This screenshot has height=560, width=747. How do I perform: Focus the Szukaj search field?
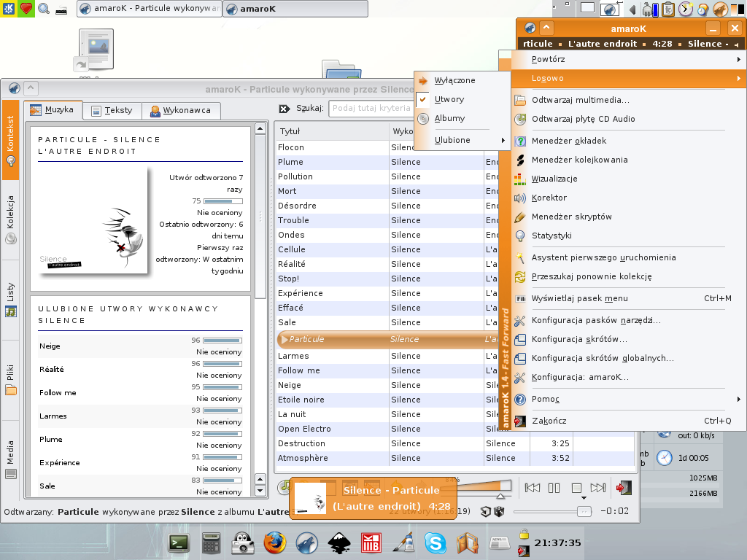point(371,108)
